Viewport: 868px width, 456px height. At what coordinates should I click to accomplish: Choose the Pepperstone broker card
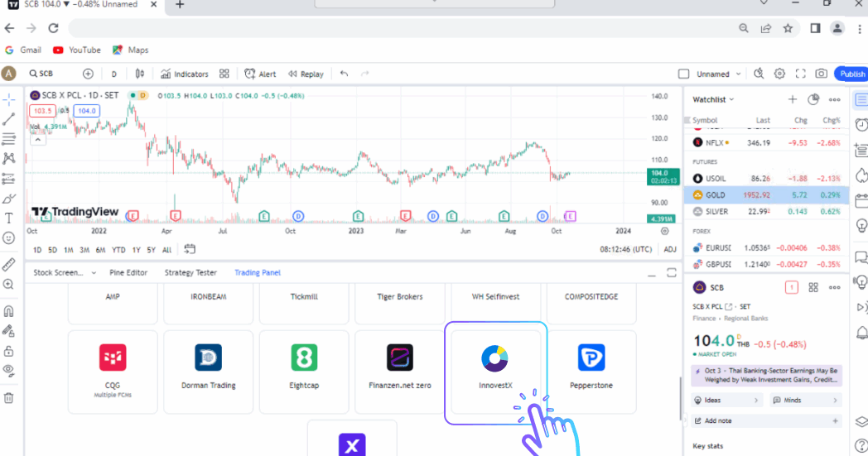591,372
